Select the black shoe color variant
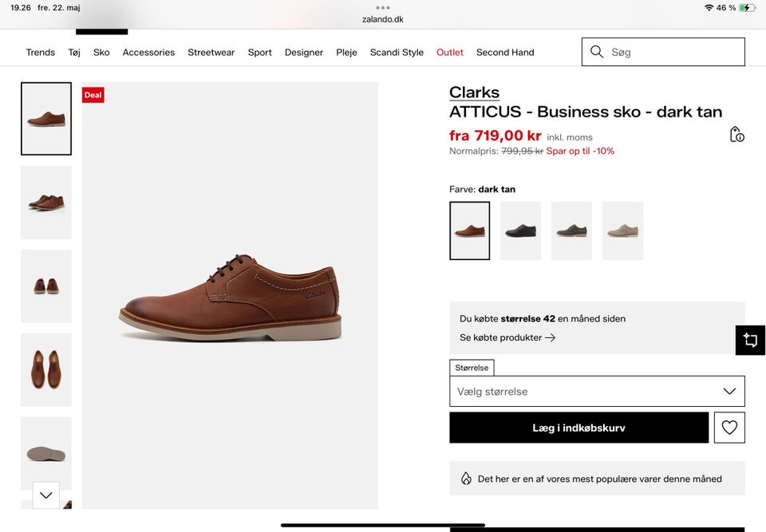Viewport: 766px width, 532px height. [521, 231]
